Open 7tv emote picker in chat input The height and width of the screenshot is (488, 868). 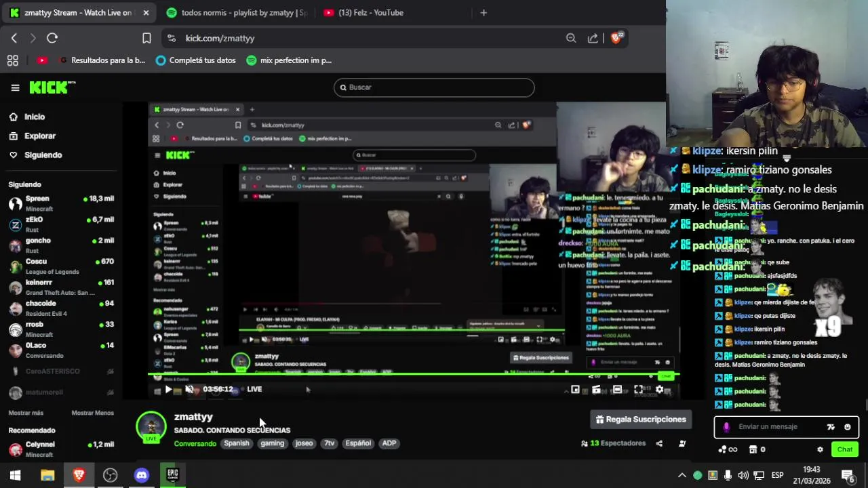831,427
